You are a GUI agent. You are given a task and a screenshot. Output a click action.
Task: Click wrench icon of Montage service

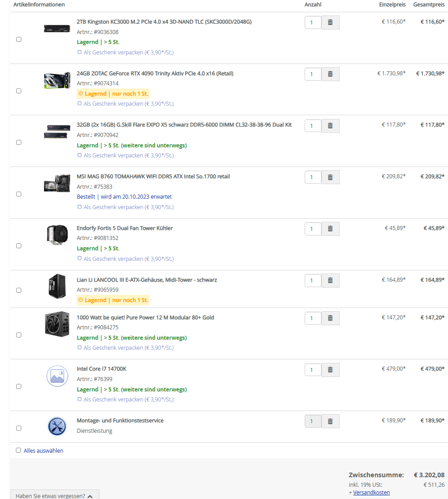click(x=57, y=426)
